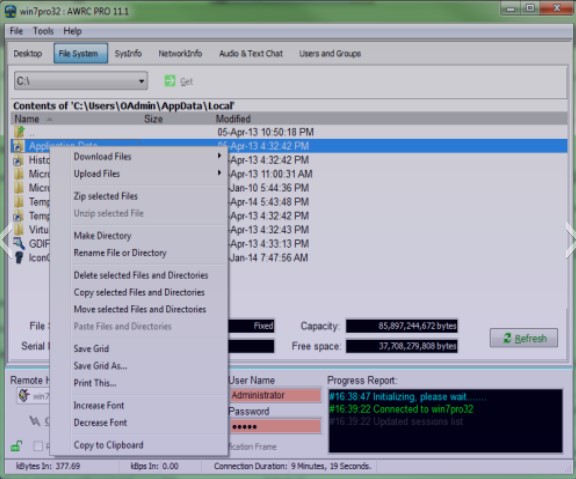The image size is (576, 479).
Task: Toggle the checkbox beside the padlock
Action: (x=38, y=446)
